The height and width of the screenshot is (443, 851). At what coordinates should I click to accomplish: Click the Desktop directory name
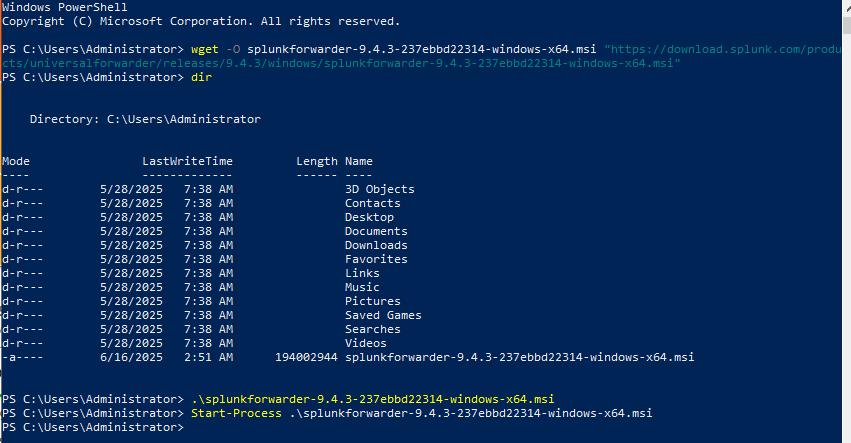coord(370,217)
